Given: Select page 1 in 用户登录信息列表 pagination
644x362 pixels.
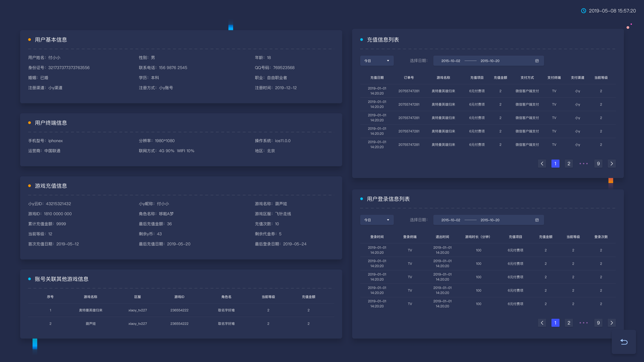Looking at the screenshot, I should click(x=555, y=323).
